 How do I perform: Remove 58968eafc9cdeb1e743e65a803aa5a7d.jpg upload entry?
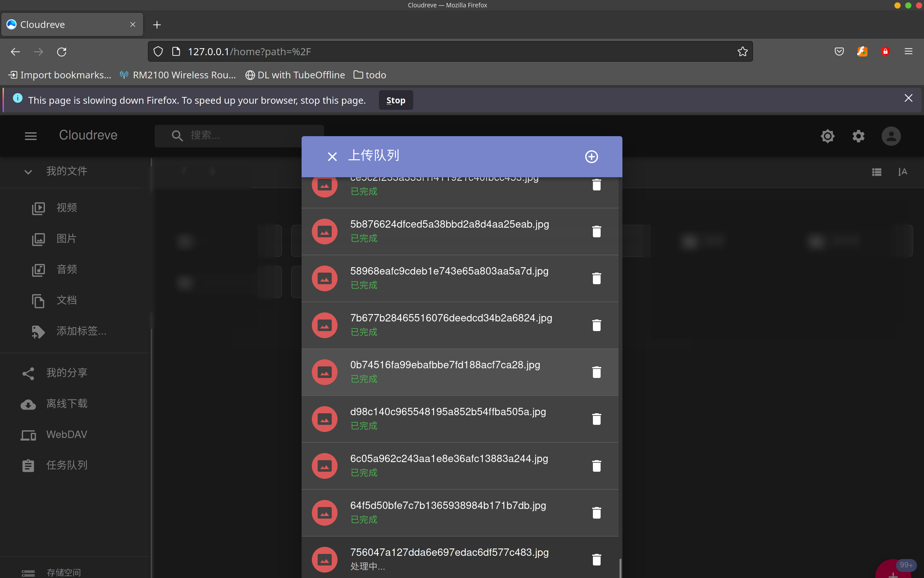click(596, 278)
